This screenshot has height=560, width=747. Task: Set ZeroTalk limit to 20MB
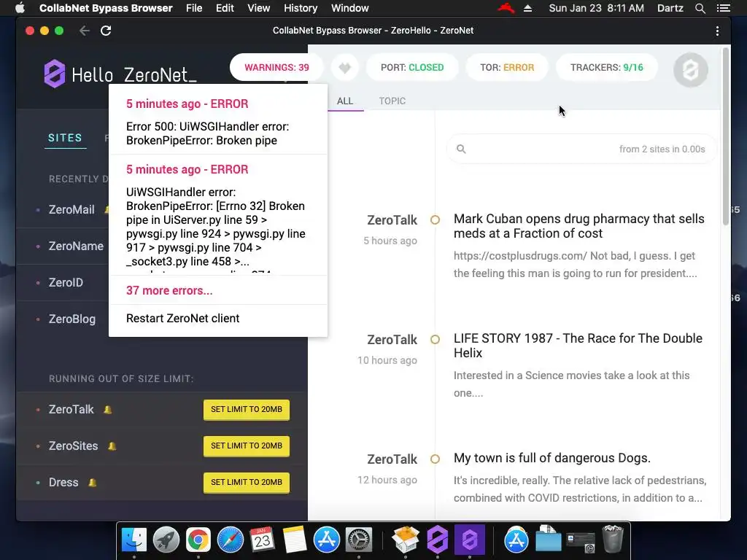[x=247, y=410]
